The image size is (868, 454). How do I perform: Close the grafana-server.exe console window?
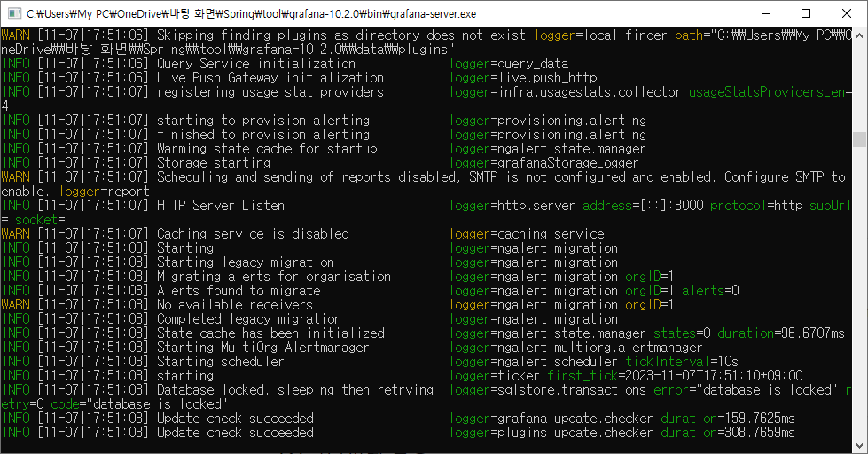(847, 13)
